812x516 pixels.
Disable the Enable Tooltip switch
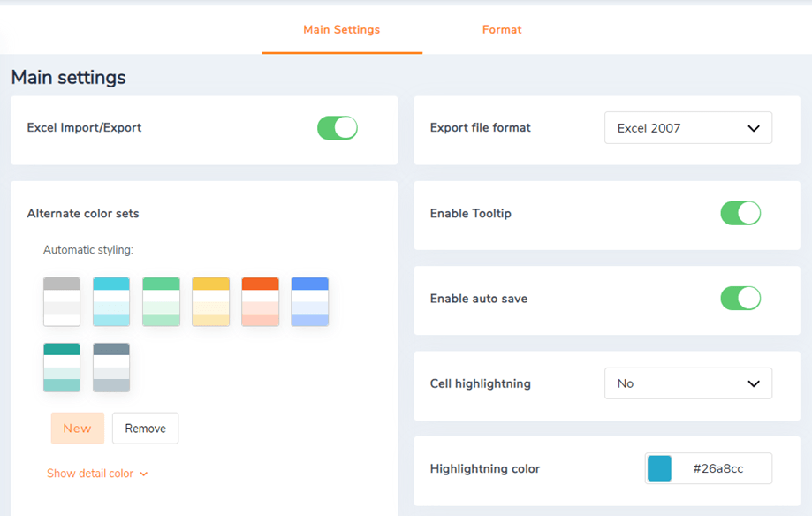click(740, 214)
